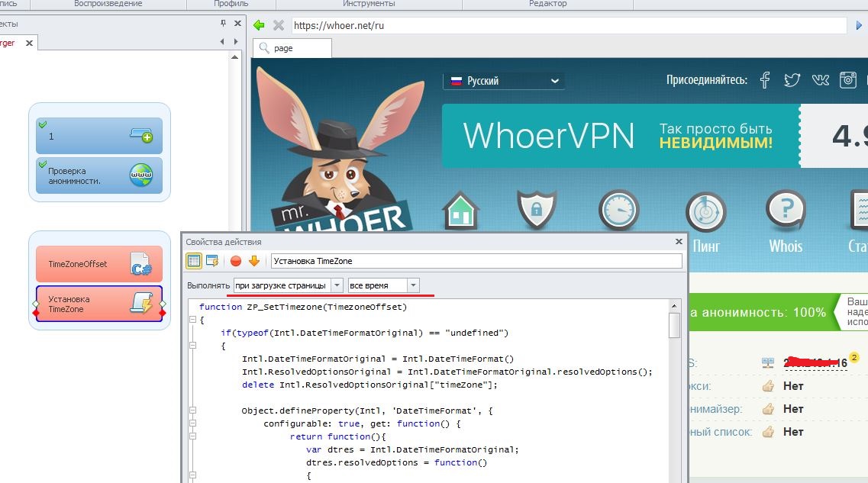Click the script lightning icon on Установка TimeZone
868x483 pixels.
(x=141, y=304)
